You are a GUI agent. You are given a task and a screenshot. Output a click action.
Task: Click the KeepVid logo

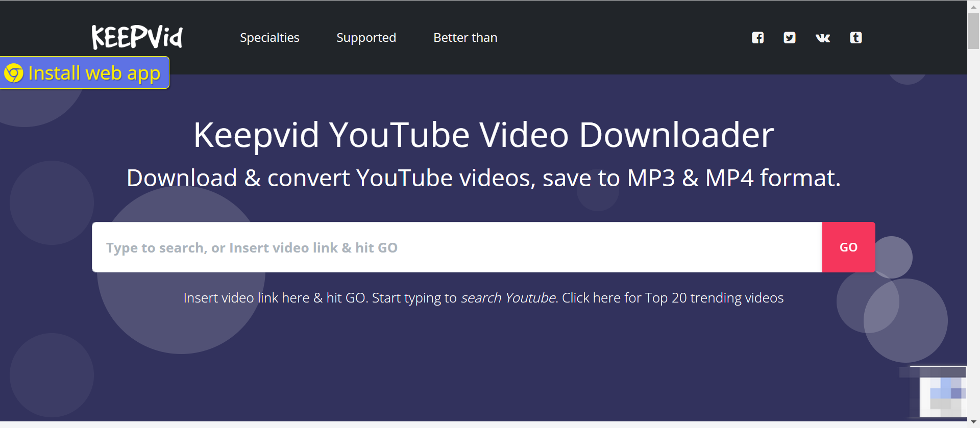[x=137, y=37]
